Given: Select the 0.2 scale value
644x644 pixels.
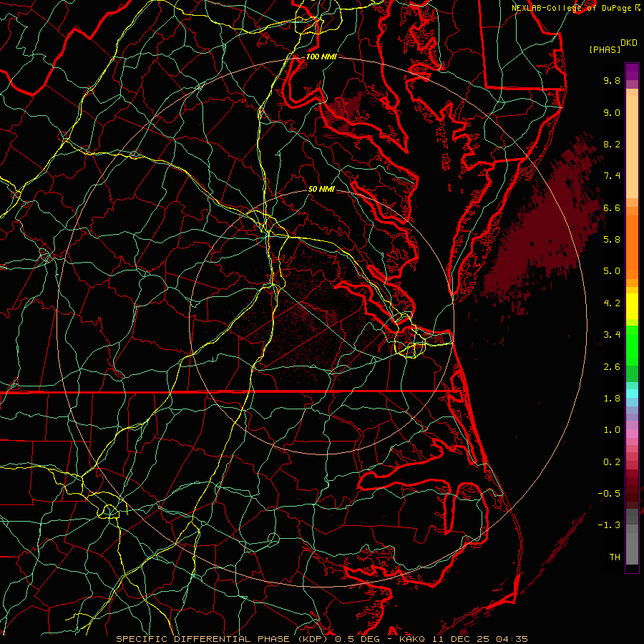Looking at the screenshot, I should 612,462.
